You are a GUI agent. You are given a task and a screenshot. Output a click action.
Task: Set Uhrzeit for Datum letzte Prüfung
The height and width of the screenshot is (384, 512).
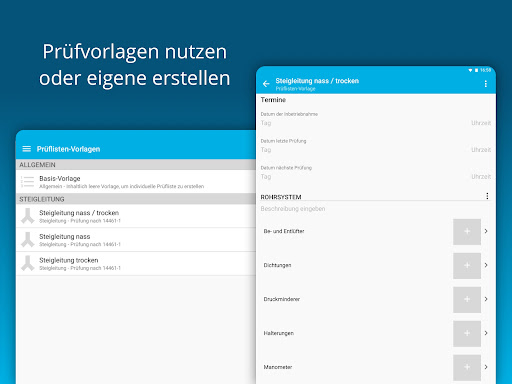pyautogui.click(x=481, y=150)
